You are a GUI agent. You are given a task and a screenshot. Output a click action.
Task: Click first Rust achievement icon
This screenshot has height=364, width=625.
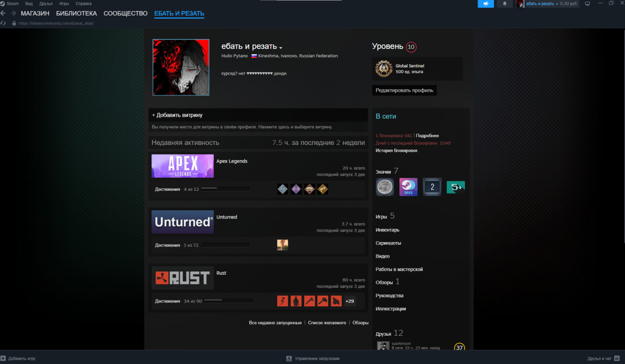click(x=283, y=301)
